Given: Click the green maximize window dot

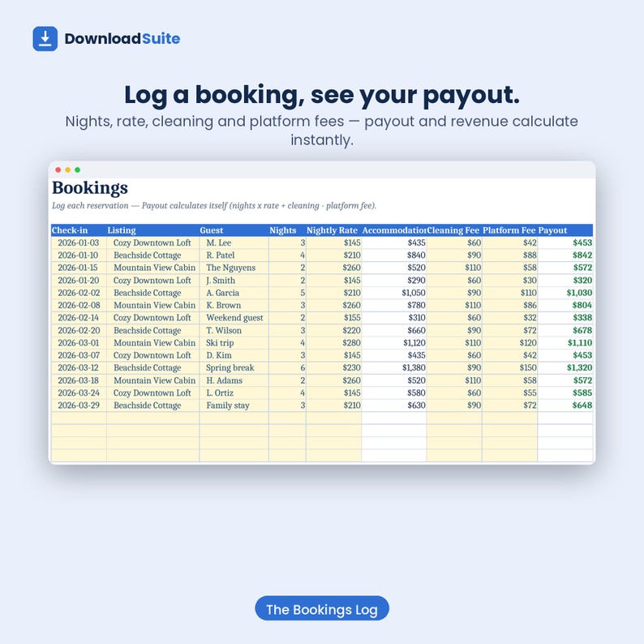Looking at the screenshot, I should point(78,170).
